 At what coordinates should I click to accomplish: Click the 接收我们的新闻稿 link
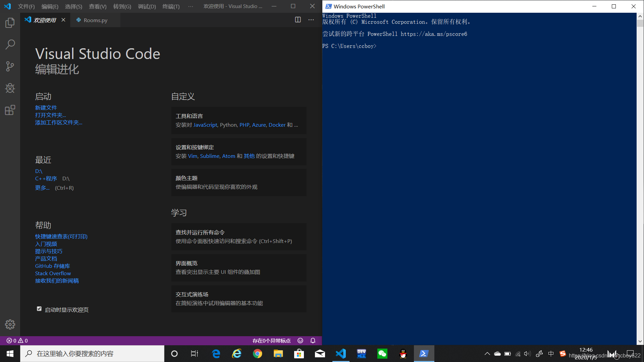pyautogui.click(x=57, y=281)
